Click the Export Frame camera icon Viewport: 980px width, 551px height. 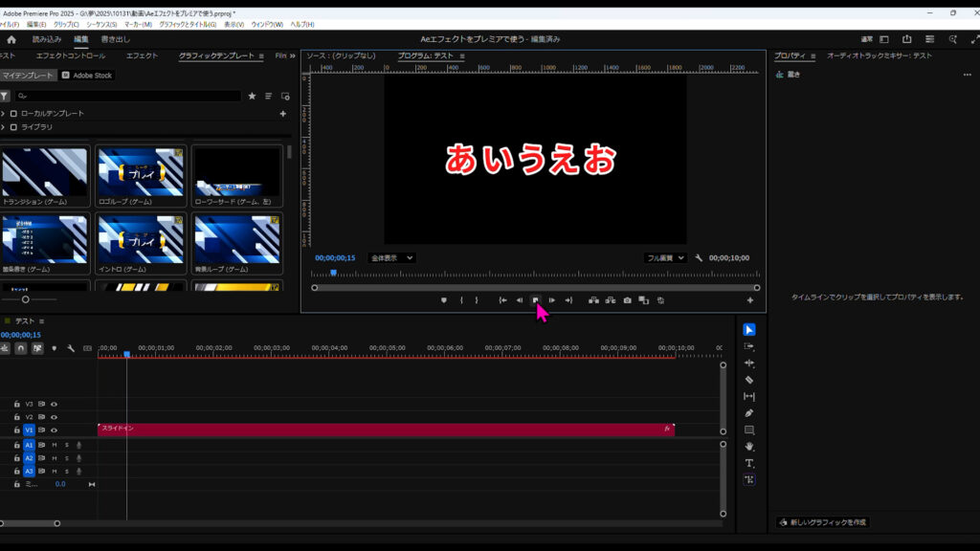point(627,300)
